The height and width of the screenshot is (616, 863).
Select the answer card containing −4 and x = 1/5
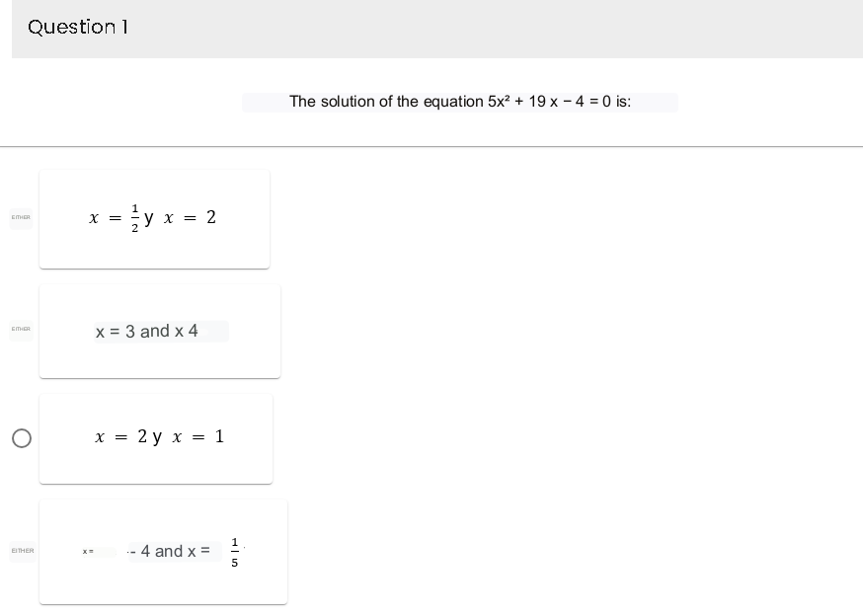pyautogui.click(x=163, y=551)
